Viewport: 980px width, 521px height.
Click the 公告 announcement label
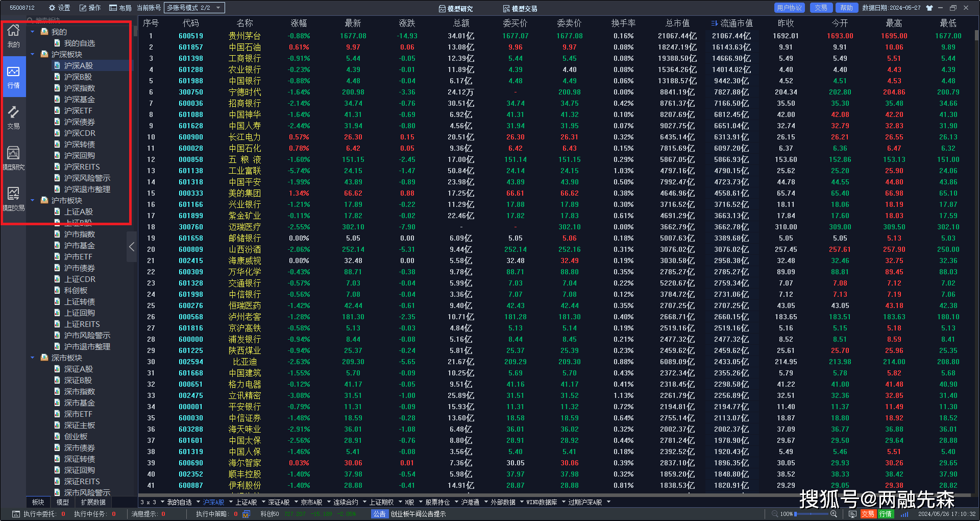click(x=379, y=514)
